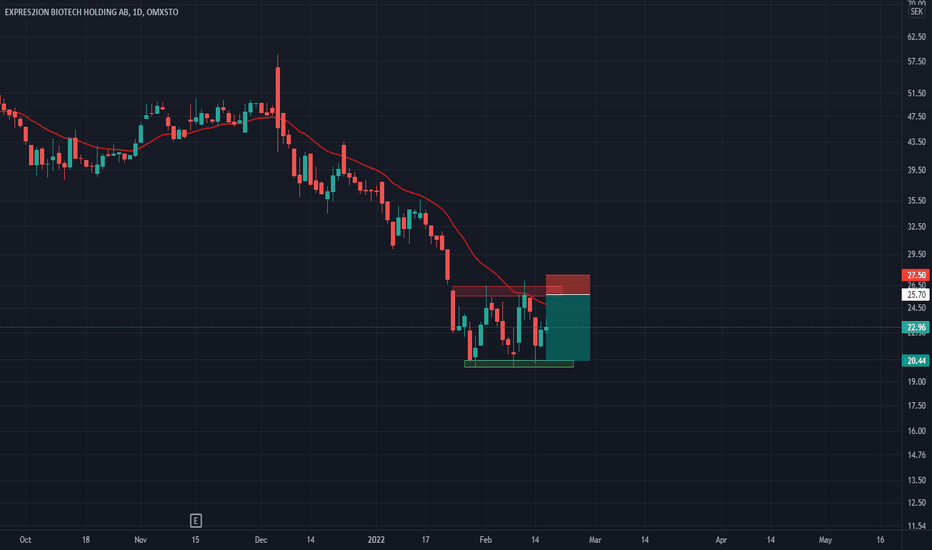
Task: Click the 51.50 price axis label
Action: click(x=917, y=93)
